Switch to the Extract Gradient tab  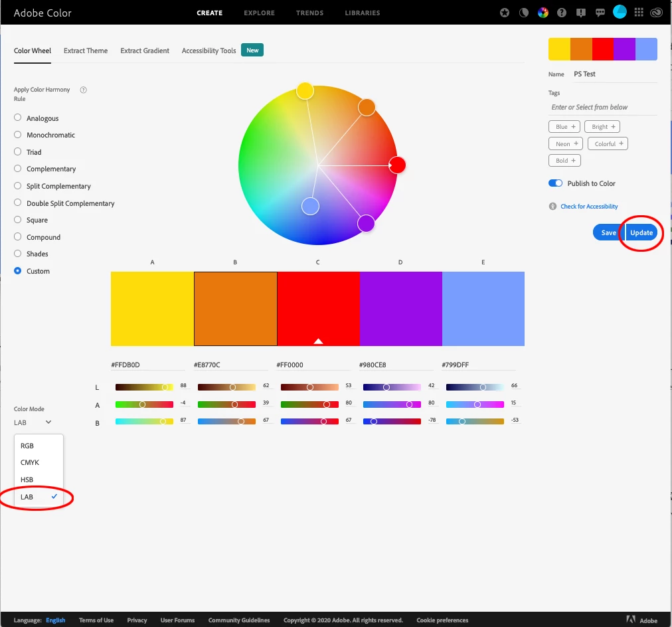[x=145, y=50]
